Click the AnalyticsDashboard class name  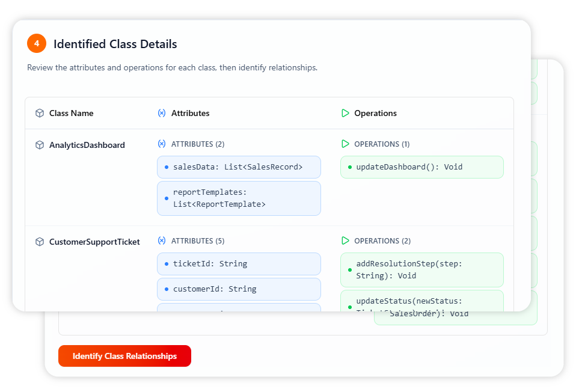click(x=87, y=145)
